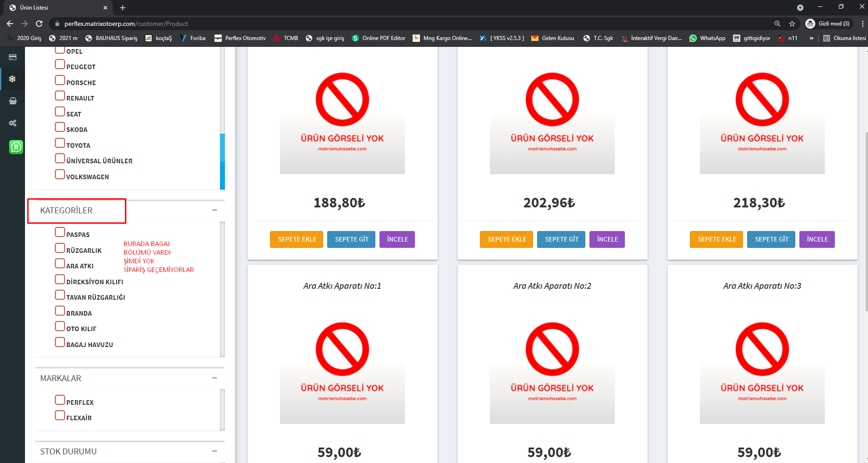Click the basket icon in left sidebar
Image resolution: width=868 pixels, height=463 pixels.
click(13, 101)
